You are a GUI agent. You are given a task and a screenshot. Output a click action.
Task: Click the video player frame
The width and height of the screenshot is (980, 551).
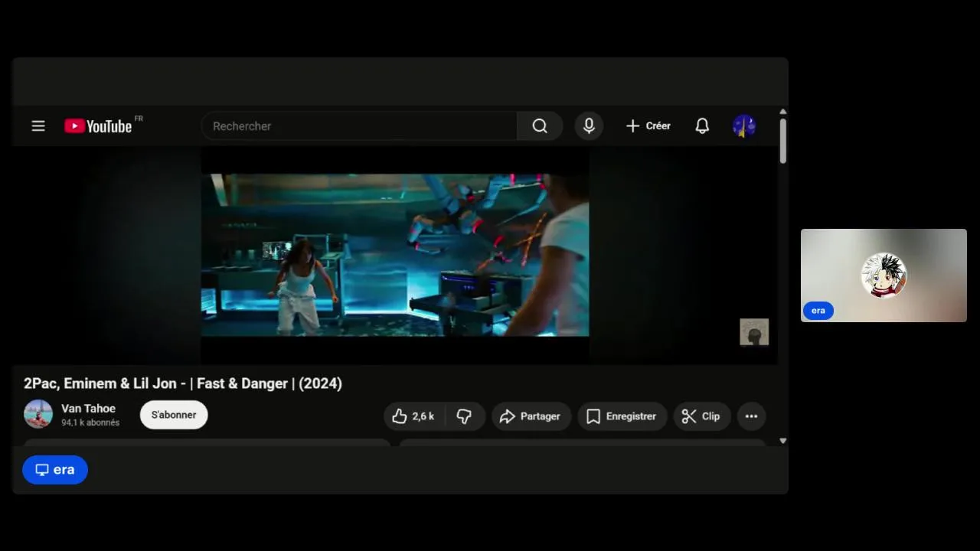[x=395, y=255]
